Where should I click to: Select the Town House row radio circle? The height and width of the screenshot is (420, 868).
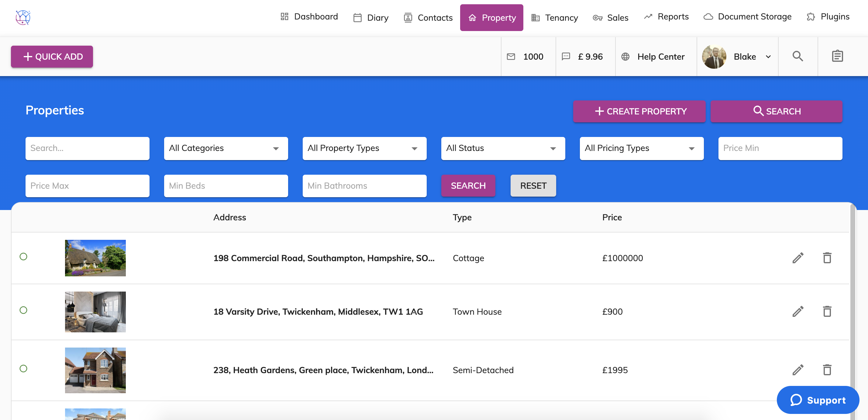point(23,310)
